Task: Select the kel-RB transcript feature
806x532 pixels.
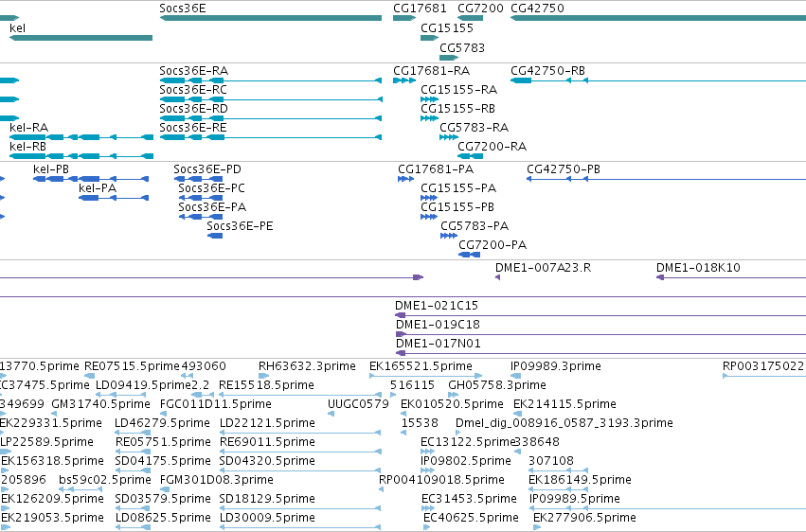Action: tap(81, 156)
